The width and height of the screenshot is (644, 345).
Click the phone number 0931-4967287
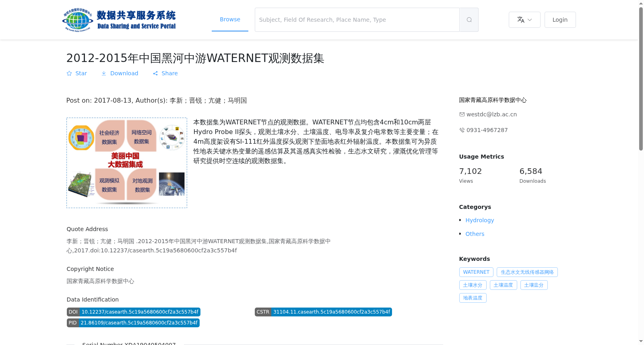[x=487, y=130]
